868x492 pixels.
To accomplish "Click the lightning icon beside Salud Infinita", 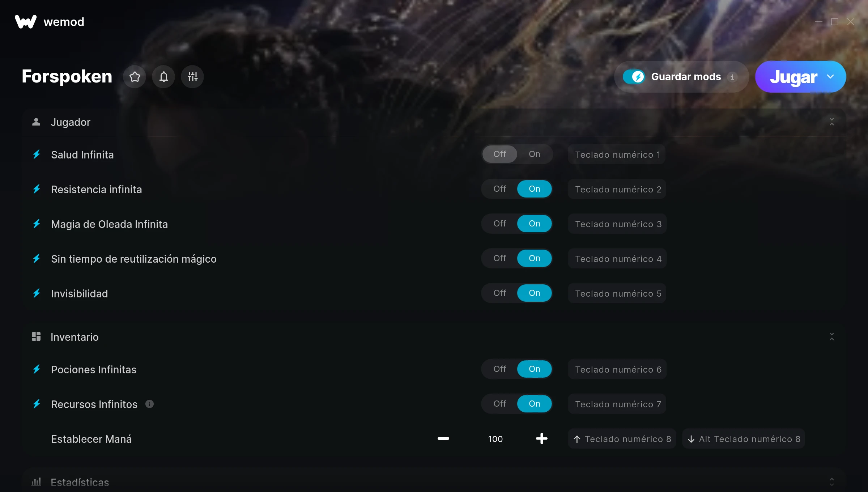I will (x=37, y=154).
